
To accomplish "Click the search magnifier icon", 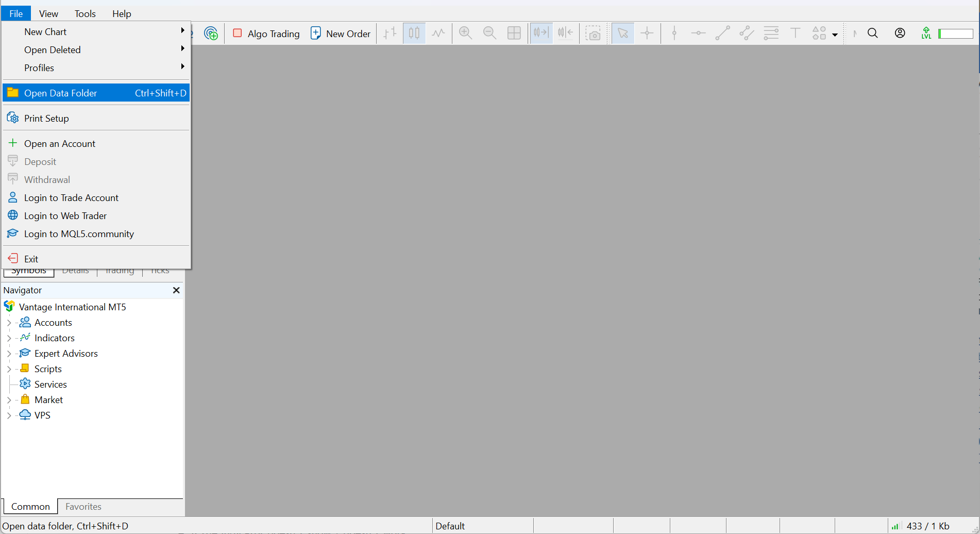I will 873,34.
